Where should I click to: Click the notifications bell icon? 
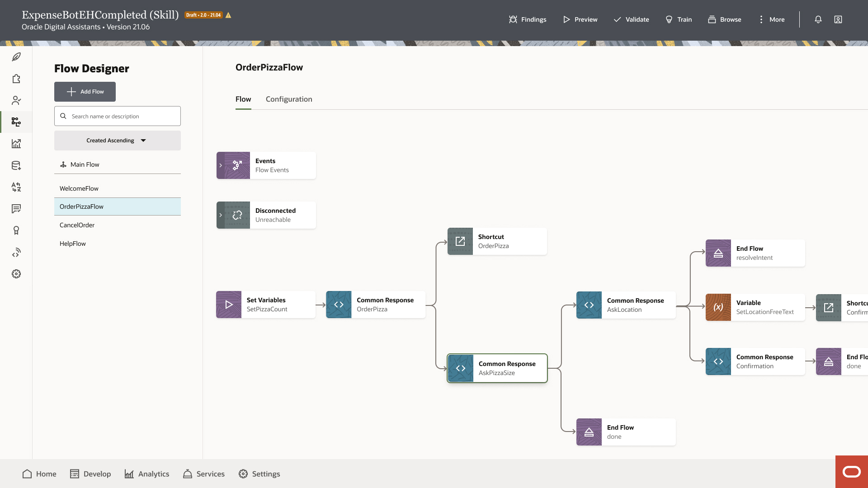click(x=818, y=19)
